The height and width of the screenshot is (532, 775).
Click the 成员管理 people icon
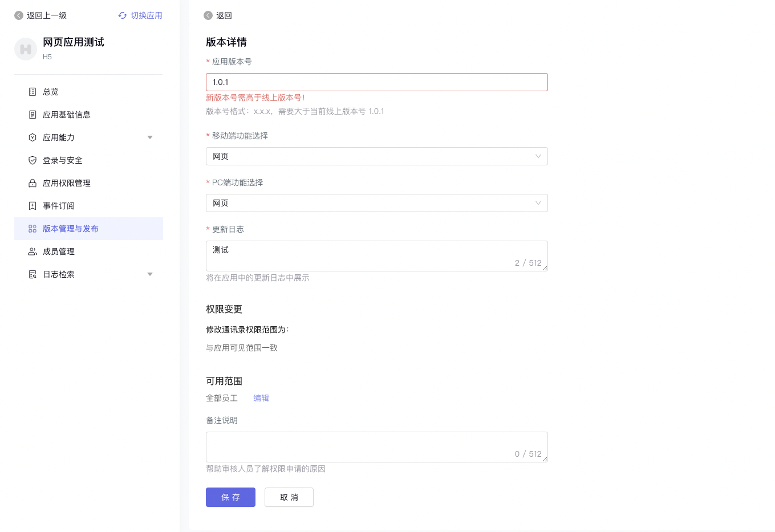(33, 251)
